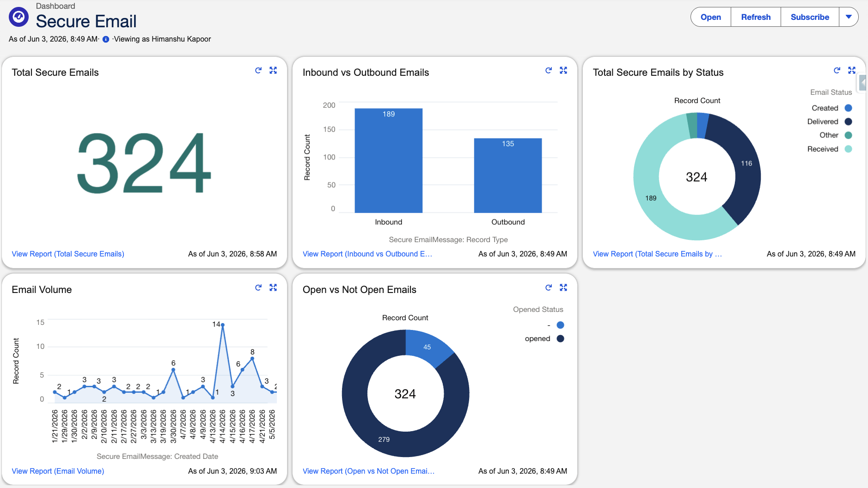
Task: Click 'Secure EmailMessage: Created Date' axis label
Action: pyautogui.click(x=157, y=457)
